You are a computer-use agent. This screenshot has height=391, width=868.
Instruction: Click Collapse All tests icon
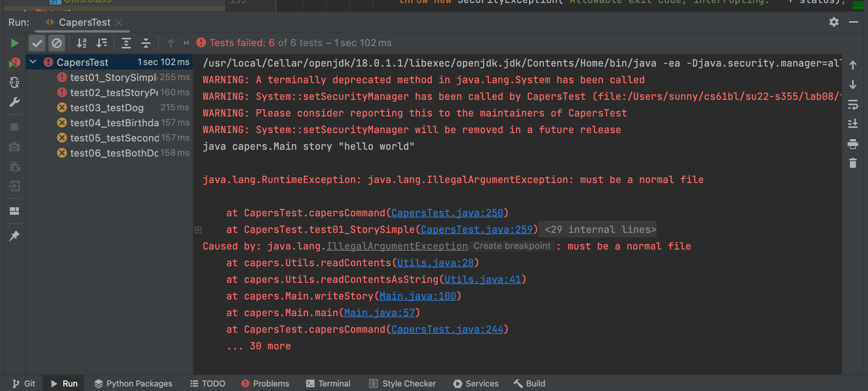coord(146,43)
